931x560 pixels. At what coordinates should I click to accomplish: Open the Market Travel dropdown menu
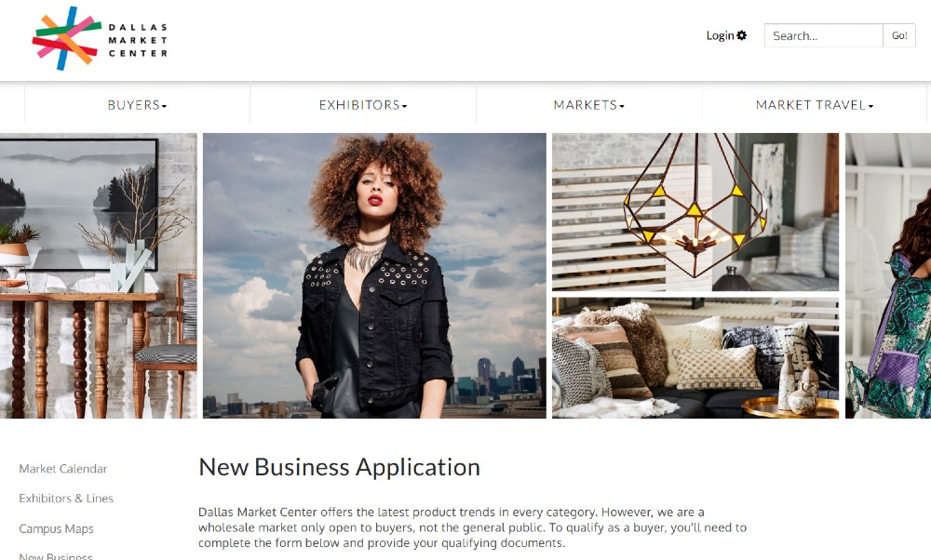click(815, 105)
